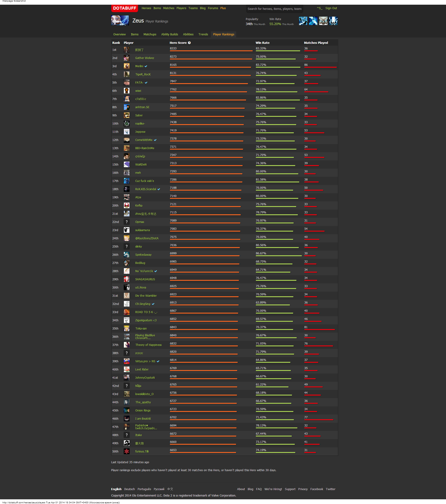Click the Lightning Bolt ability icon

pyautogui.click(x=313, y=21)
